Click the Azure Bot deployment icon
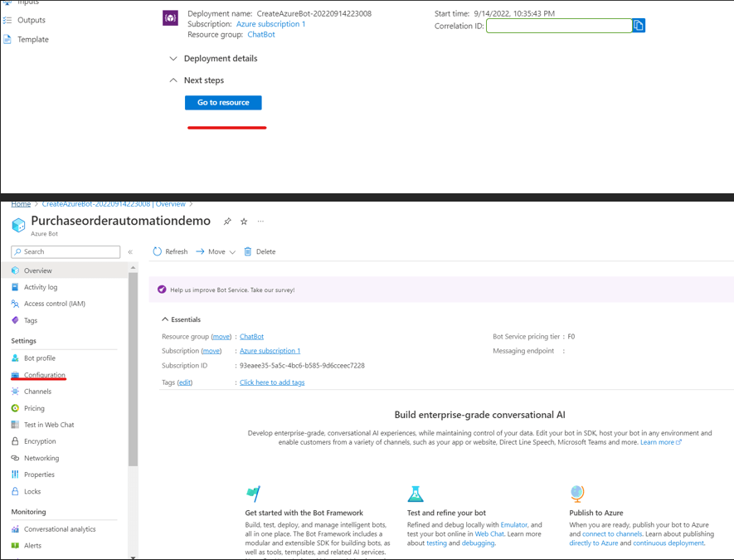This screenshot has height=560, width=734. 170,18
